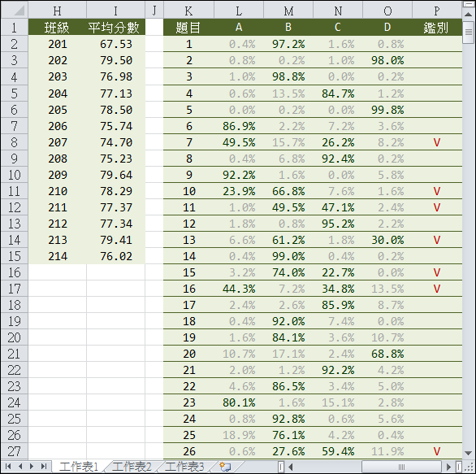Open the 工作表3 sheet tab

coord(184,467)
